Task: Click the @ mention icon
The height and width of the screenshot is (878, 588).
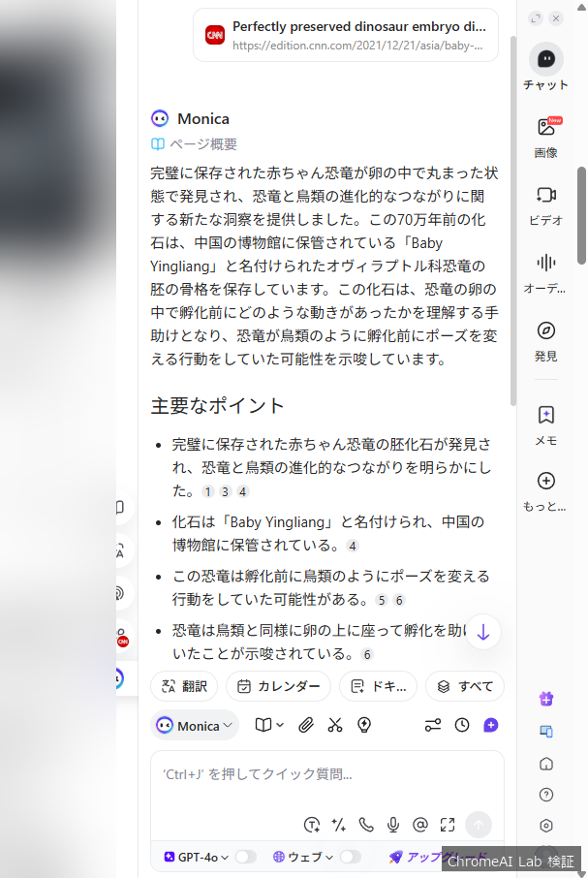Action: click(x=420, y=825)
